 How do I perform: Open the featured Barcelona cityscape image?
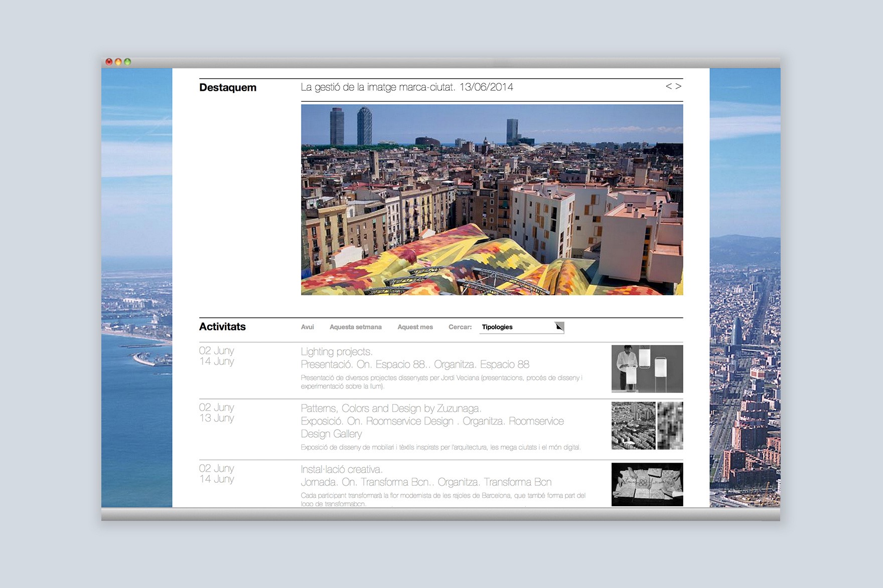pyautogui.click(x=492, y=200)
